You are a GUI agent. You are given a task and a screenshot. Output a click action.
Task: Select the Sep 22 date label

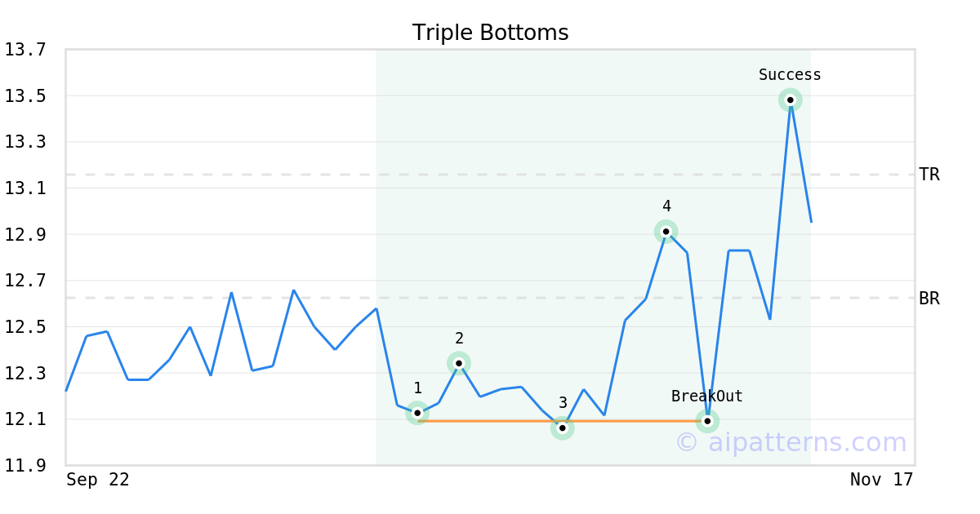tap(98, 480)
